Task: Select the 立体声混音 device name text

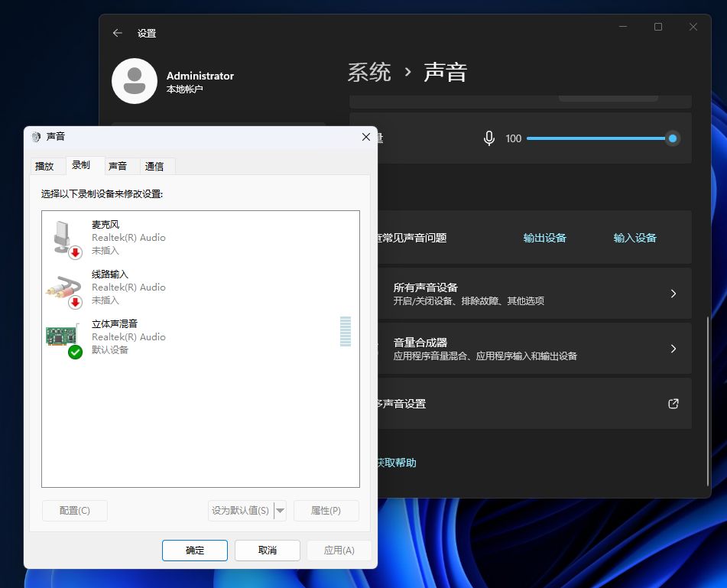Action: pyautogui.click(x=115, y=323)
